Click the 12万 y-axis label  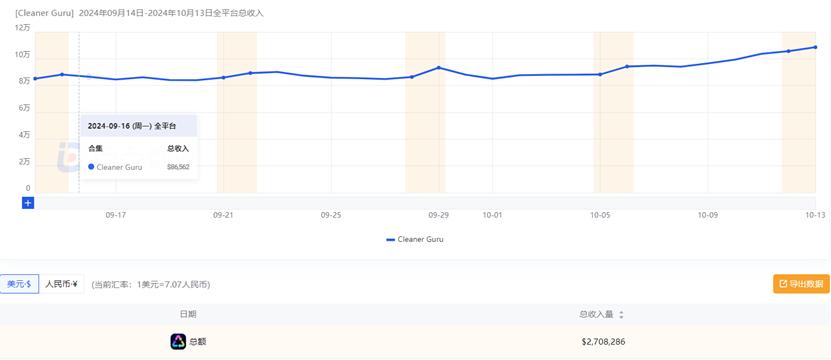pyautogui.click(x=23, y=28)
